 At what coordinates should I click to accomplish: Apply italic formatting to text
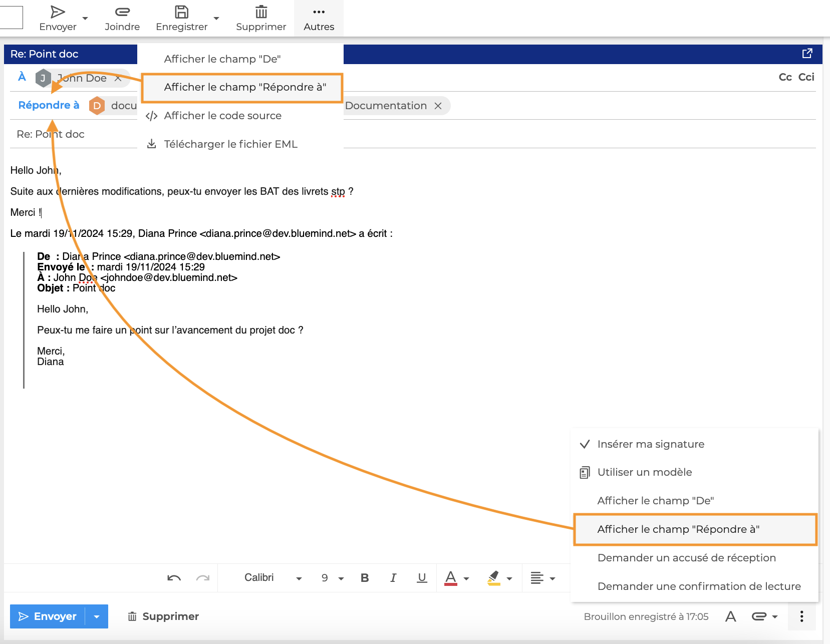click(x=393, y=578)
